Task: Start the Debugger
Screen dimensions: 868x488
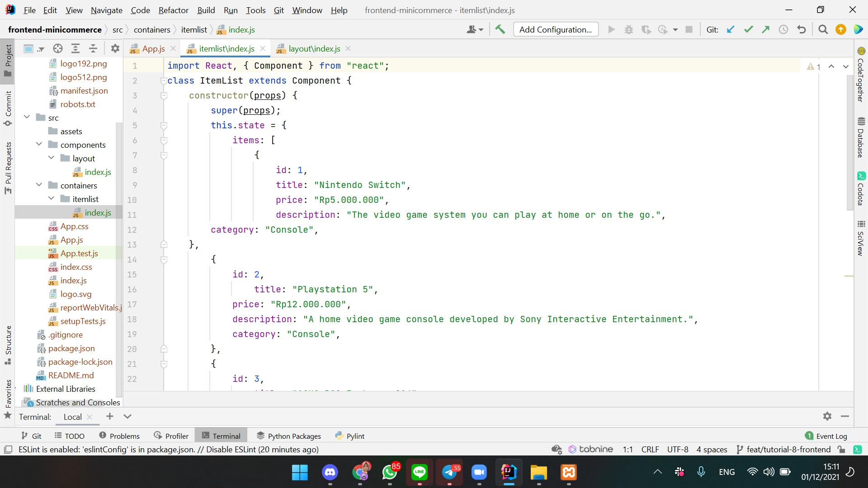Action: coord(629,29)
